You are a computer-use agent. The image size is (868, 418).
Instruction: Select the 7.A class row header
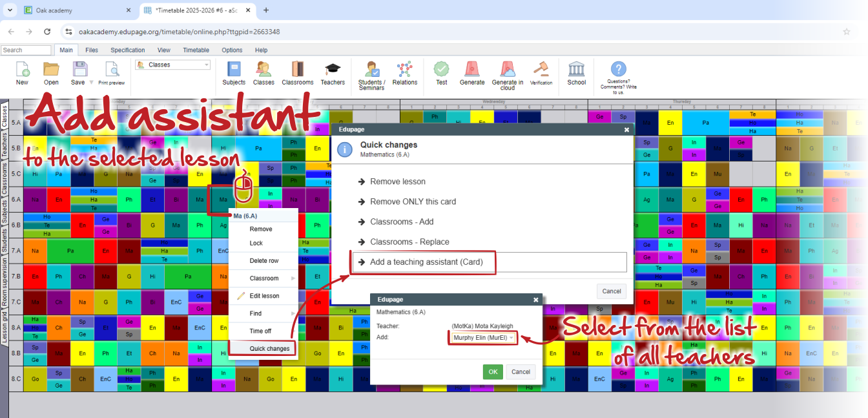[16, 251]
